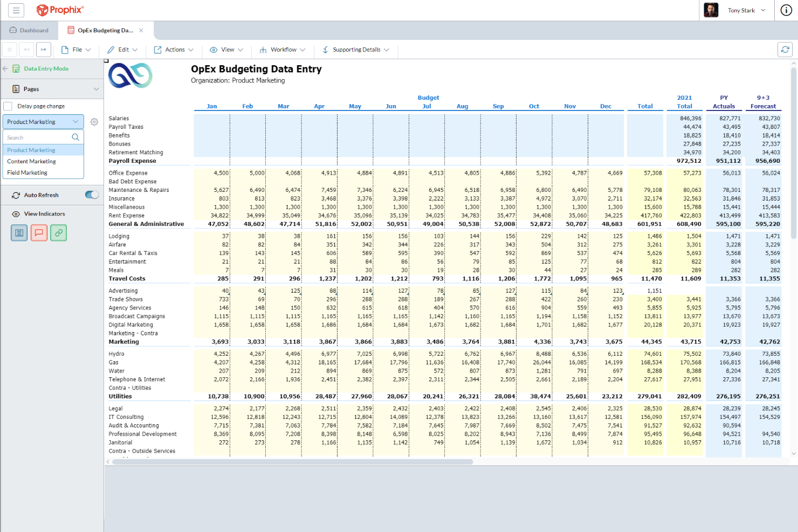Screen dimensions: 798x532
Task: Enable the Delay page change checkbox
Action: [x=8, y=106]
